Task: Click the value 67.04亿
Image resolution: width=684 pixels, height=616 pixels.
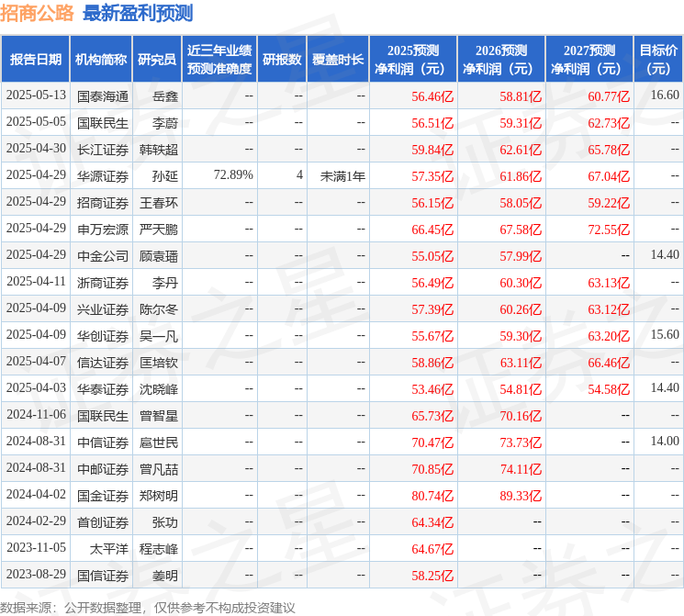Action: 609,176
